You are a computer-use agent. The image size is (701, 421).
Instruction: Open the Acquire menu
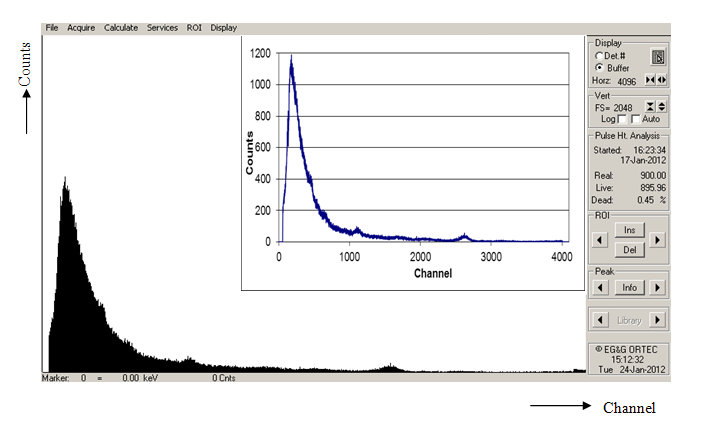[80, 27]
